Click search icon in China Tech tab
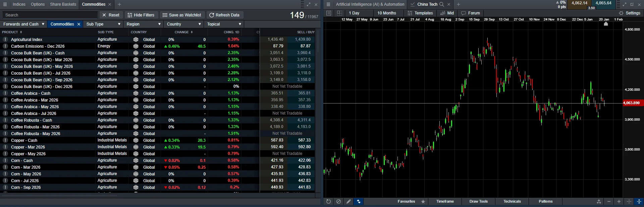Image resolution: width=644 pixels, height=207 pixels. 442,4
